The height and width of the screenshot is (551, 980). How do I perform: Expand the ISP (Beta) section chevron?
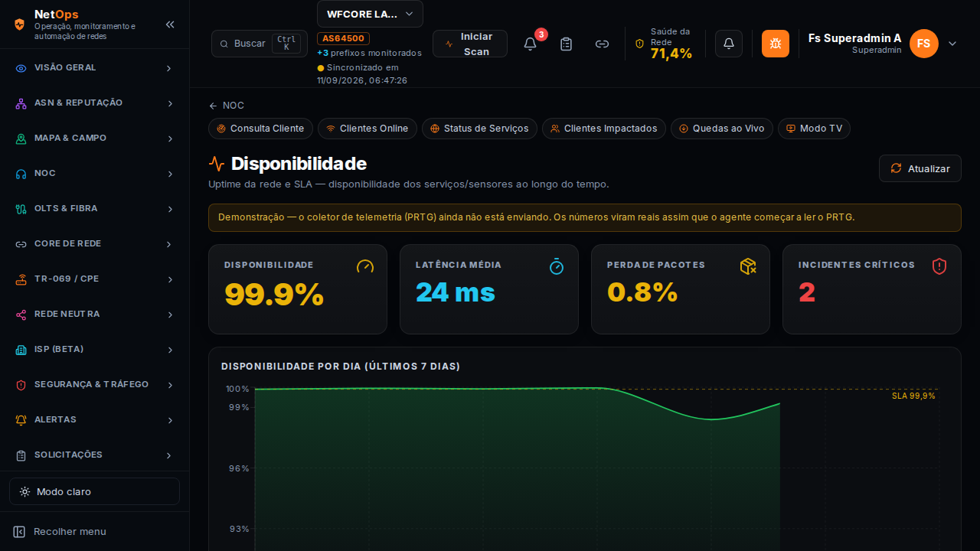pyautogui.click(x=169, y=350)
